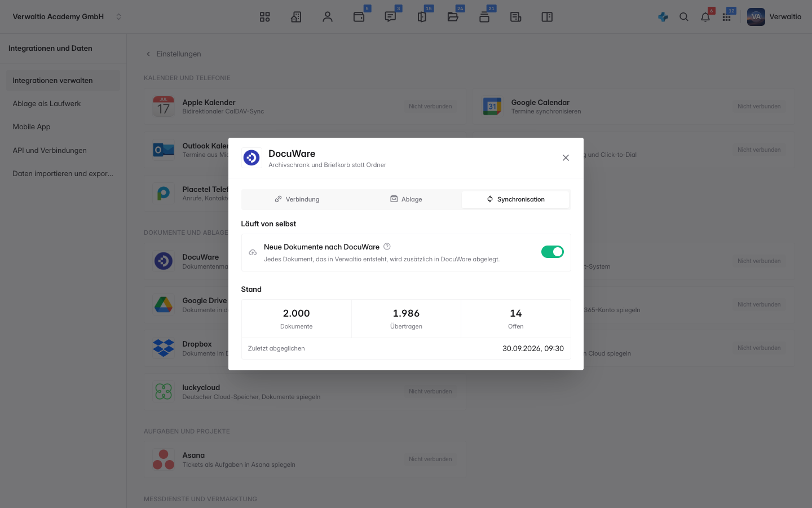The width and height of the screenshot is (812, 508).
Task: Open the stacked cards icon with badge 21
Action: tap(484, 17)
